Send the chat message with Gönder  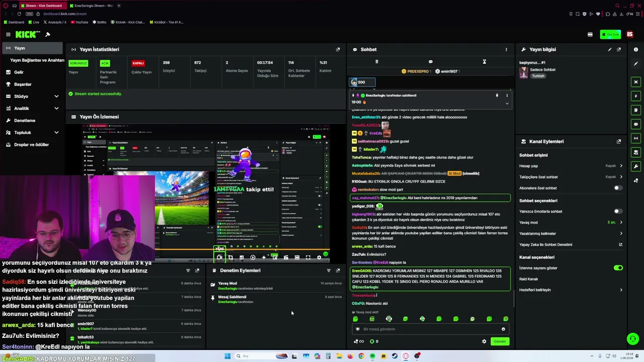500,341
